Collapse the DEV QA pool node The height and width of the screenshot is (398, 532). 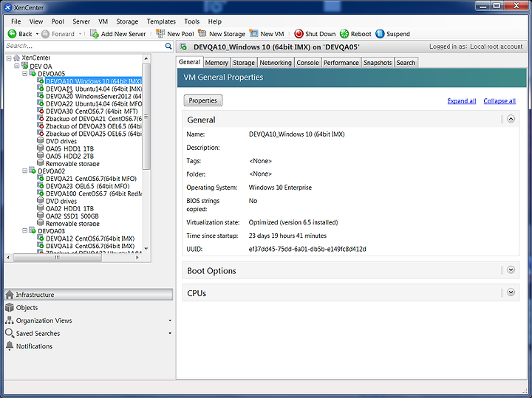[x=16, y=66]
